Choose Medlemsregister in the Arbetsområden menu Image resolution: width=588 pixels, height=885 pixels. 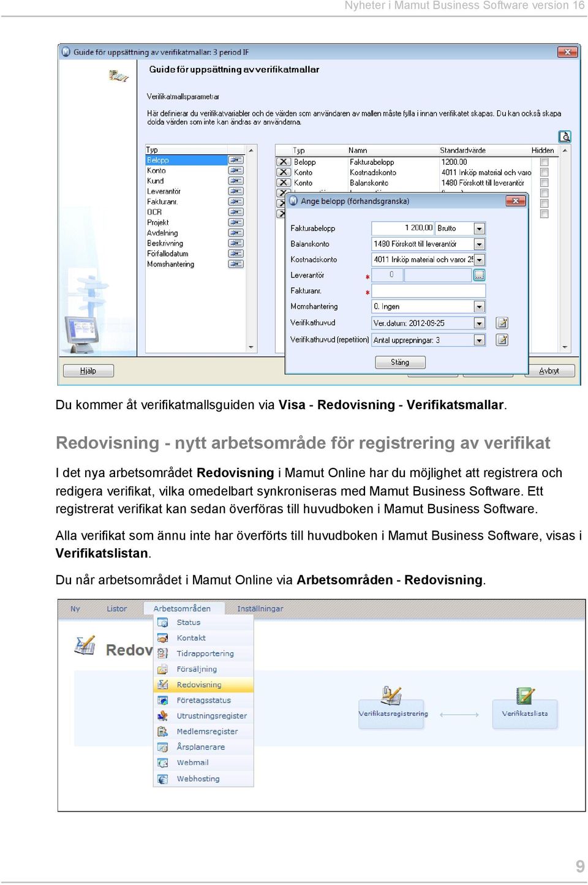pos(203,732)
